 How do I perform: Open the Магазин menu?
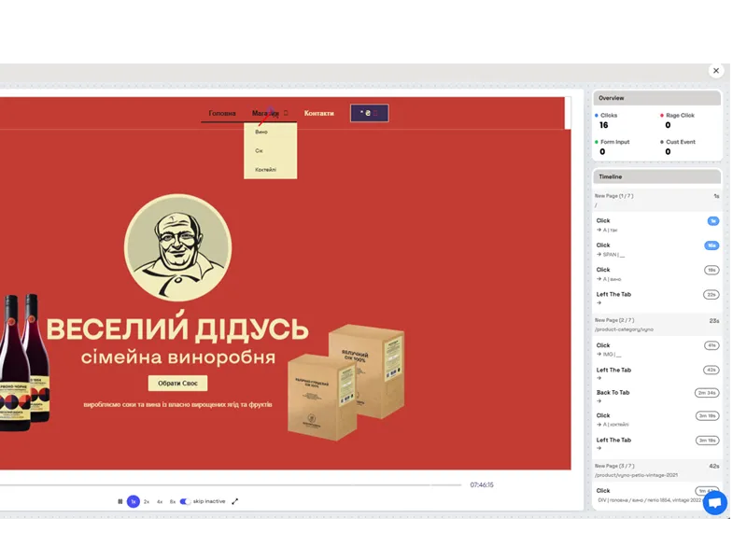[265, 113]
